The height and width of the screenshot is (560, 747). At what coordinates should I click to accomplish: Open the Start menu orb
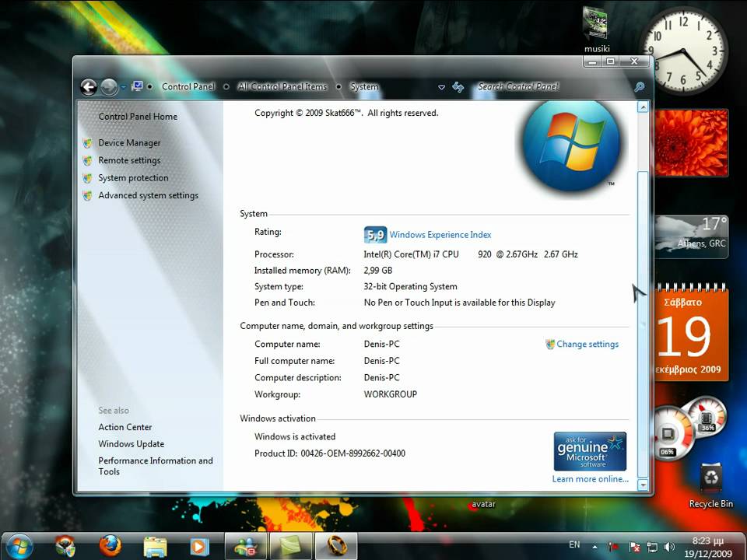tap(19, 547)
